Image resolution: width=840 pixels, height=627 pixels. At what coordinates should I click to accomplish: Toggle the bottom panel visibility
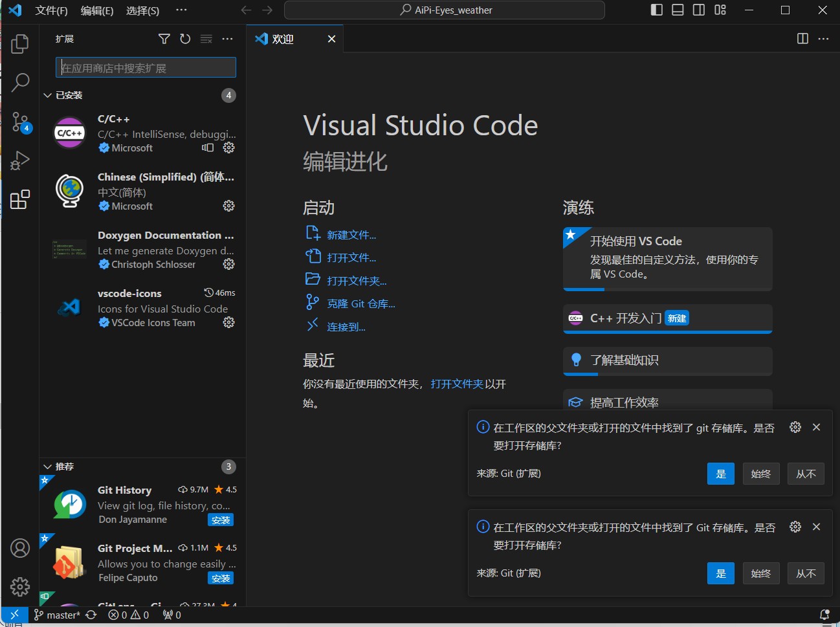coord(678,10)
